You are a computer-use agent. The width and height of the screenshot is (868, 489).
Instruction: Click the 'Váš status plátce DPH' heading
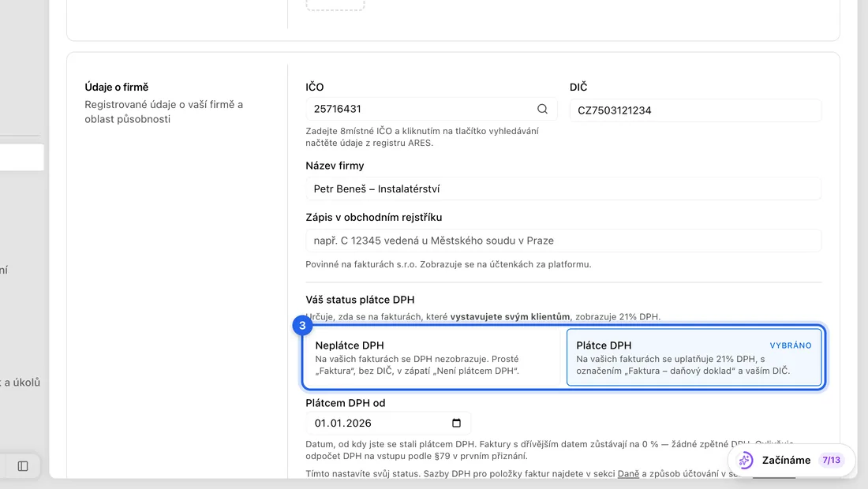point(360,300)
